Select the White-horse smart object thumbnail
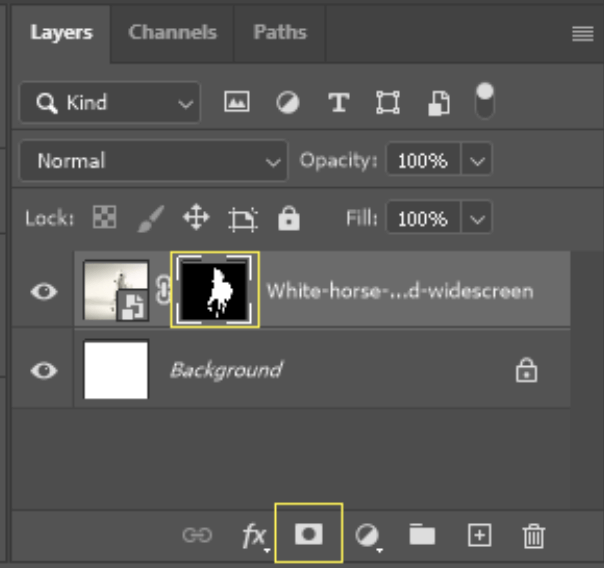 coord(116,291)
